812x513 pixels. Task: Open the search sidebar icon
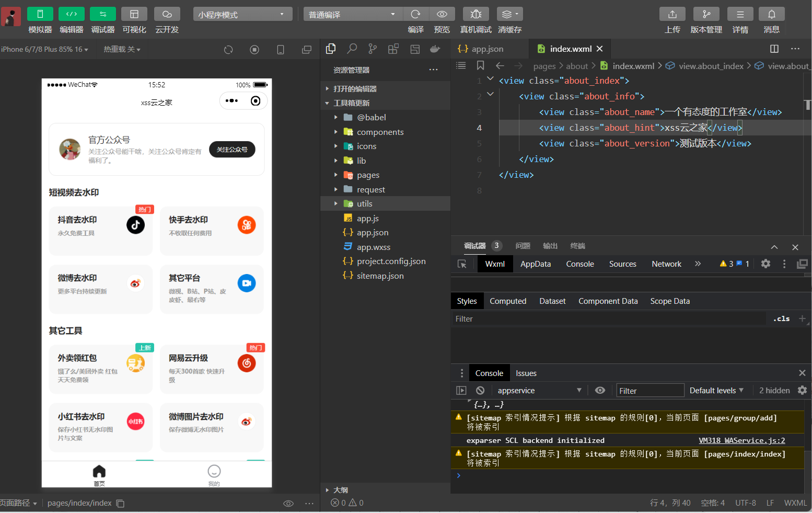(352, 49)
